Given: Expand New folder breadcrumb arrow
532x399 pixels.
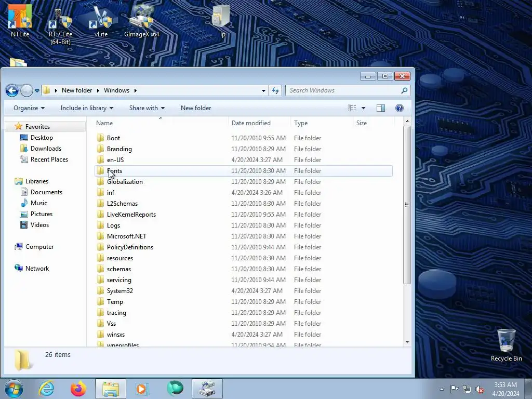Looking at the screenshot, I should pos(98,90).
